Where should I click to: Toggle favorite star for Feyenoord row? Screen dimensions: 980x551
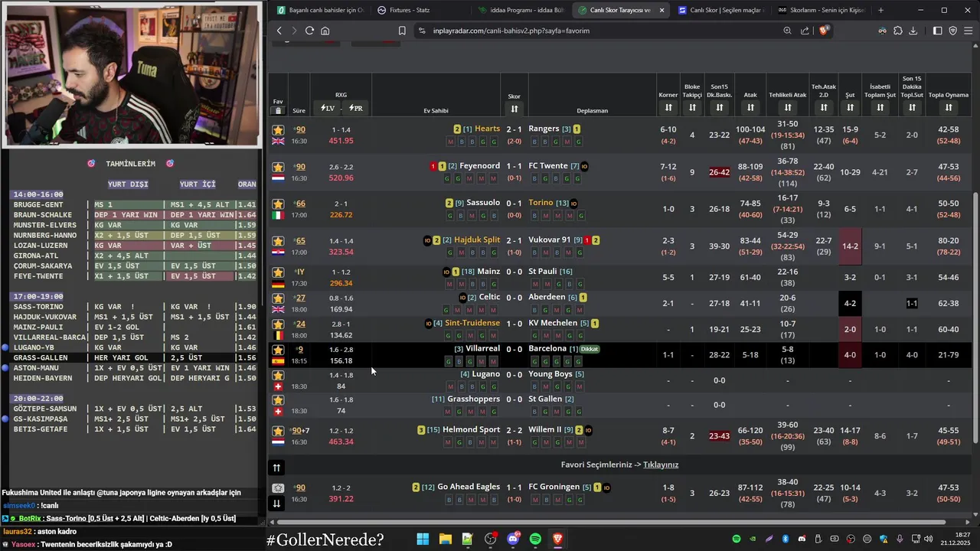278,167
